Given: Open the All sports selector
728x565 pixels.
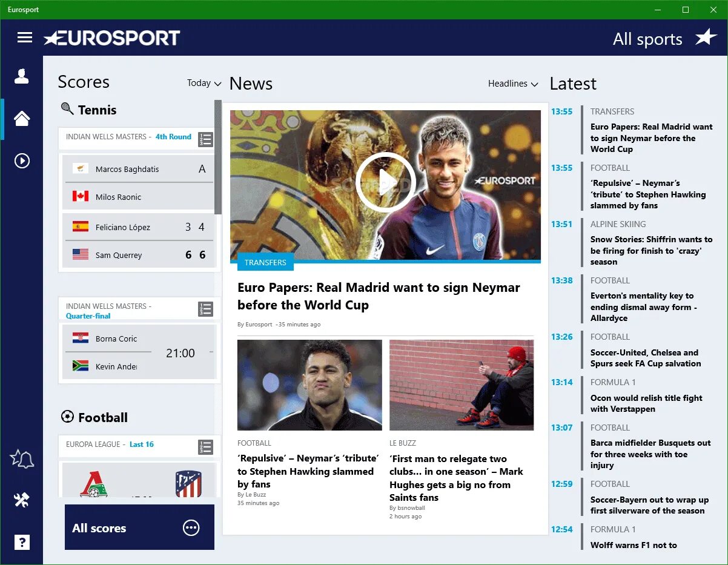Looking at the screenshot, I should [x=647, y=39].
